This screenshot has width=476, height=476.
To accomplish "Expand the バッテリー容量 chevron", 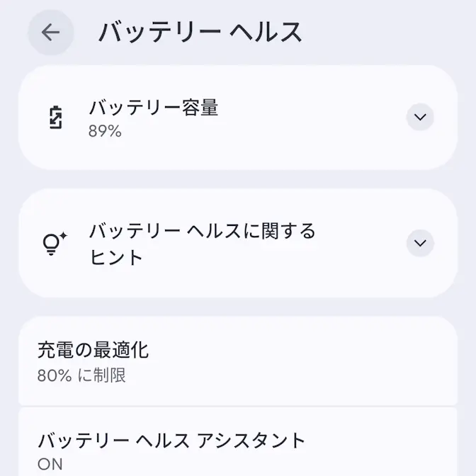I will point(420,118).
